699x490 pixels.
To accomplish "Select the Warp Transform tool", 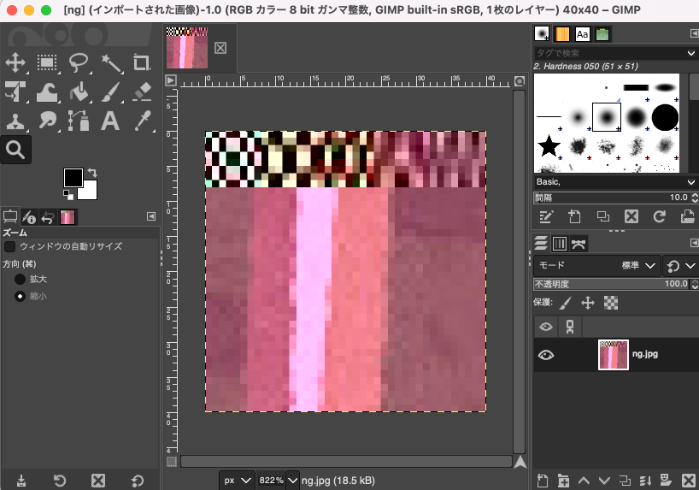I will 47,92.
